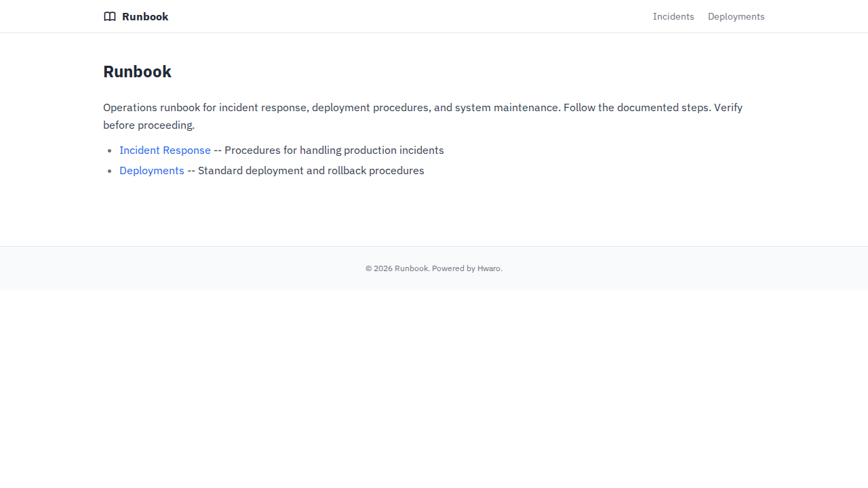The height and width of the screenshot is (488, 868).
Task: Click the text "Procedures for handling production incidents"
Action: coord(334,150)
